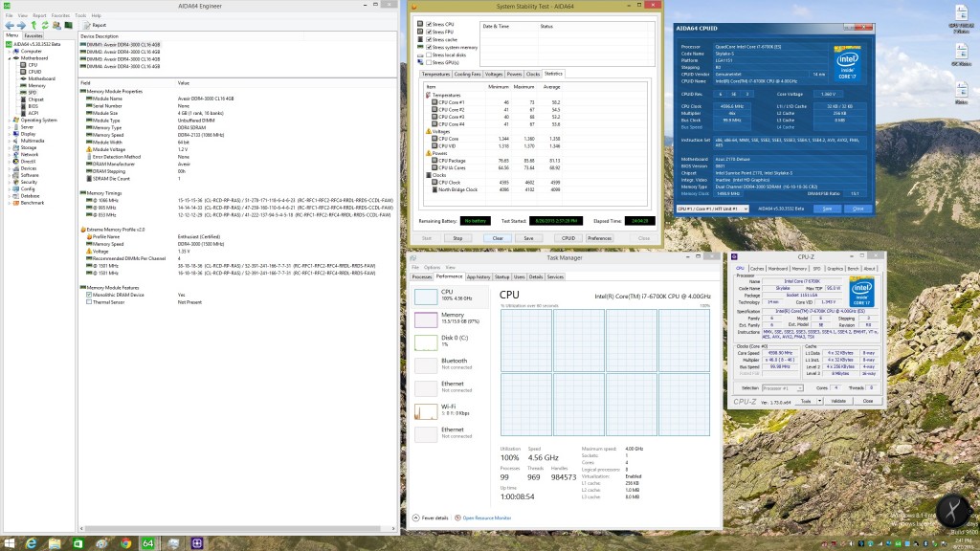Open Processor #1 selection dropdown in CPU-Z
This screenshot has height=551, width=980.
[x=782, y=388]
